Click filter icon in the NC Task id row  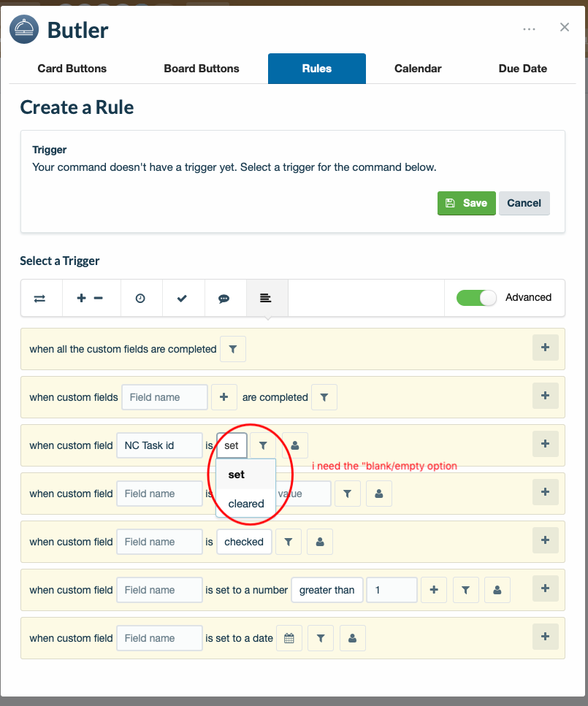263,445
